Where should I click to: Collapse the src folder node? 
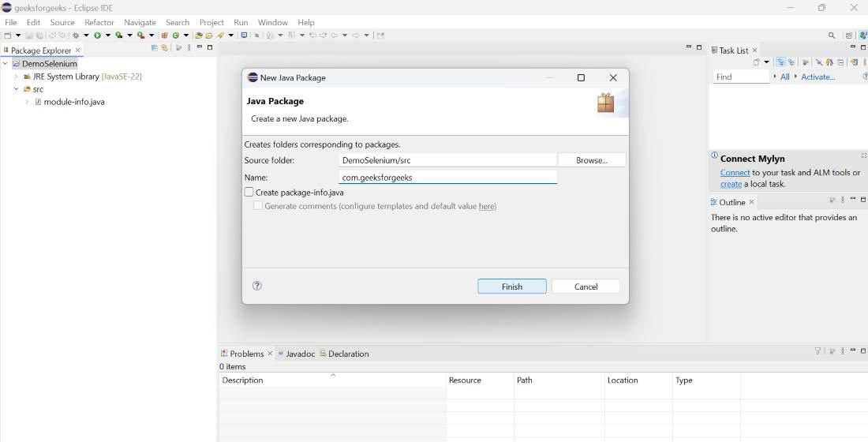click(x=16, y=89)
